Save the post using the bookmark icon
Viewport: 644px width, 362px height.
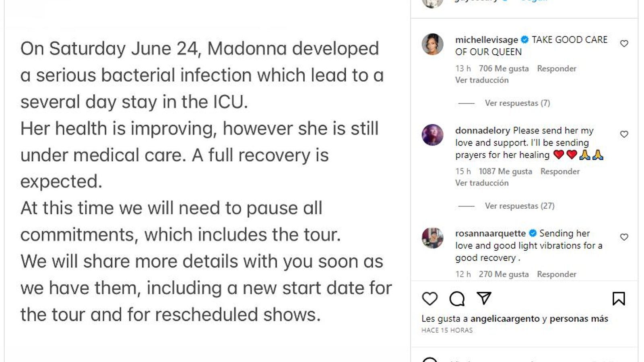pyautogui.click(x=618, y=298)
